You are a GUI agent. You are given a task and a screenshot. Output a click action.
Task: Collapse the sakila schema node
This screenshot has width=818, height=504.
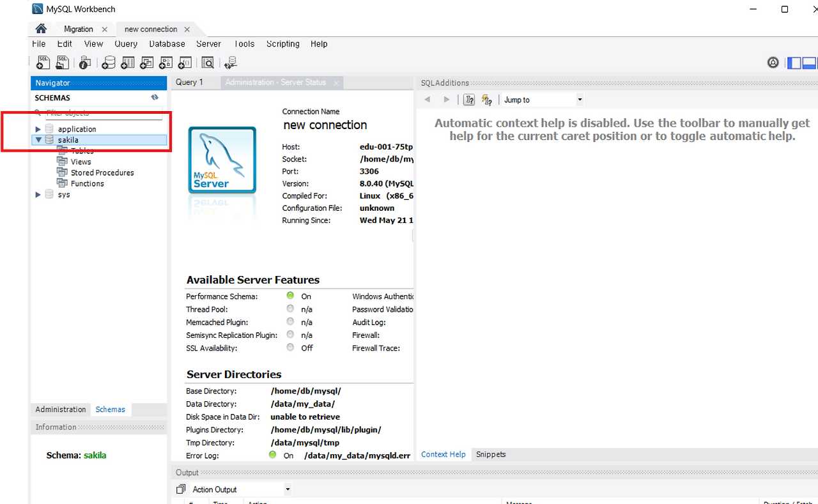pos(38,140)
